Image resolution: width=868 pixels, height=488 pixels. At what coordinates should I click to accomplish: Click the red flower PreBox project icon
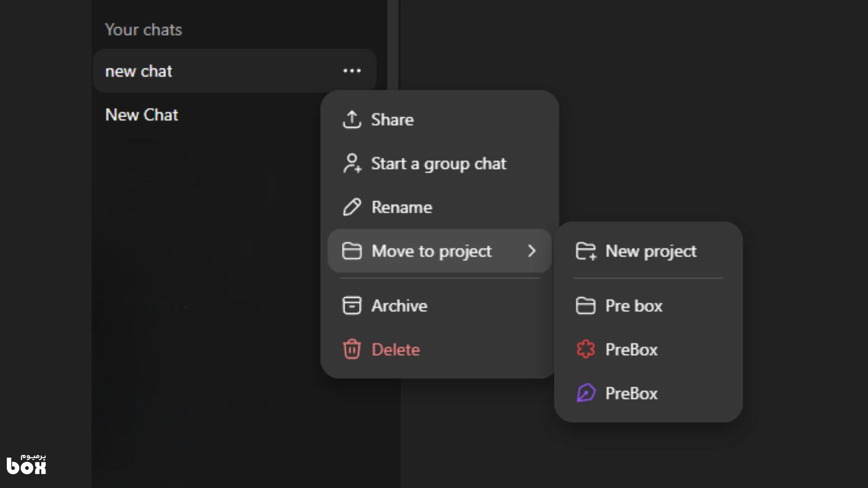click(586, 349)
